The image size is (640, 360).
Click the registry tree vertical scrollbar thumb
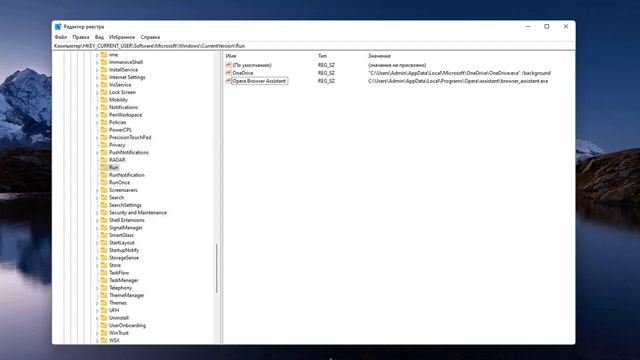(x=217, y=268)
